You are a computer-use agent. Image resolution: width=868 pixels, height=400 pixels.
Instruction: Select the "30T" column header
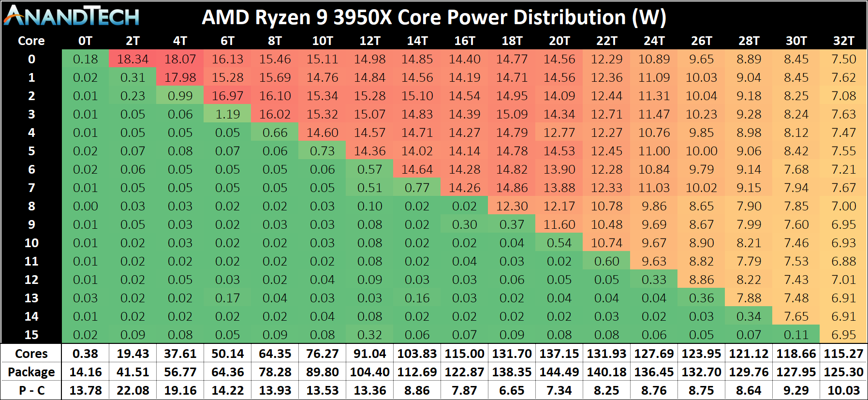[x=796, y=41]
